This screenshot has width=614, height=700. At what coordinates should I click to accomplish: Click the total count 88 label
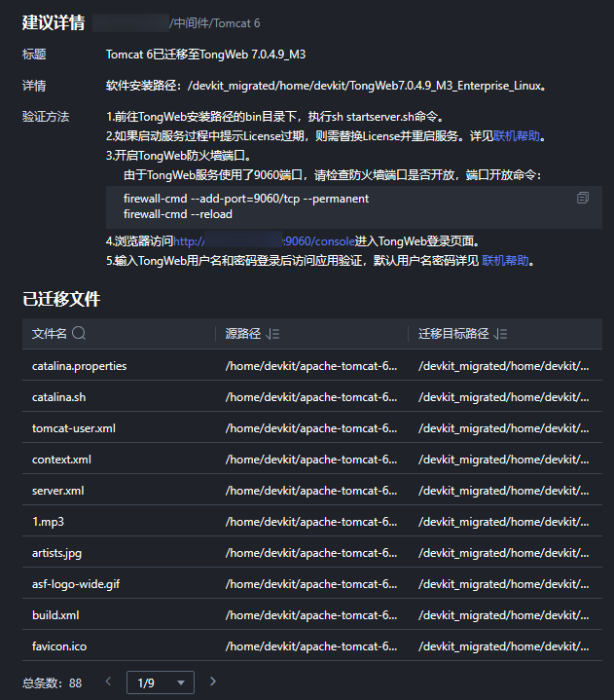tap(53, 683)
